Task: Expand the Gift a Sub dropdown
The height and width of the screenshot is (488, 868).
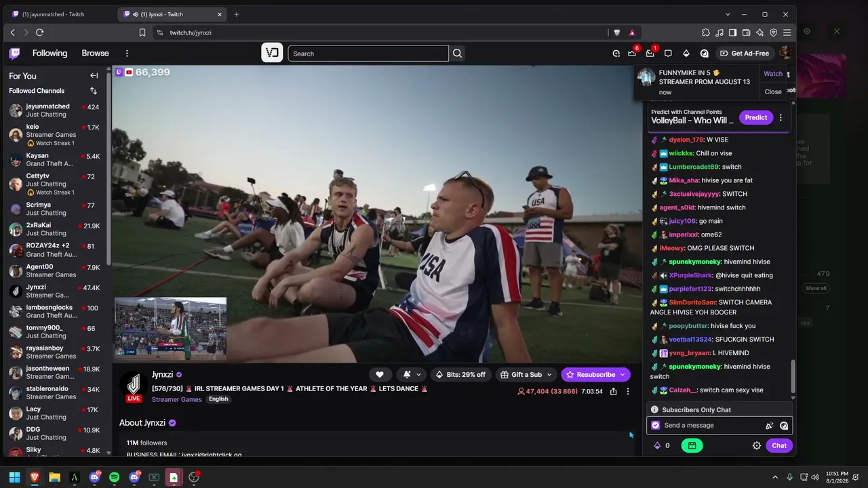Action: [526, 375]
